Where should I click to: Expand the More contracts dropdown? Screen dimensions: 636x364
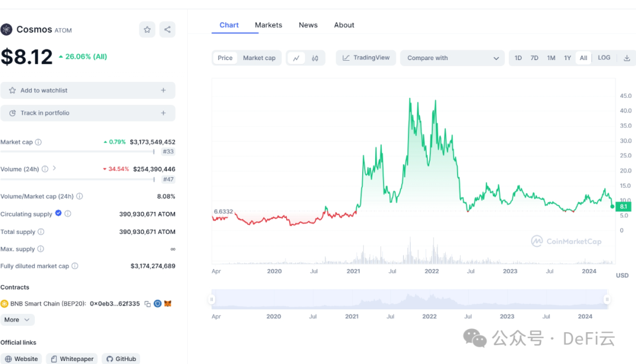tap(17, 320)
